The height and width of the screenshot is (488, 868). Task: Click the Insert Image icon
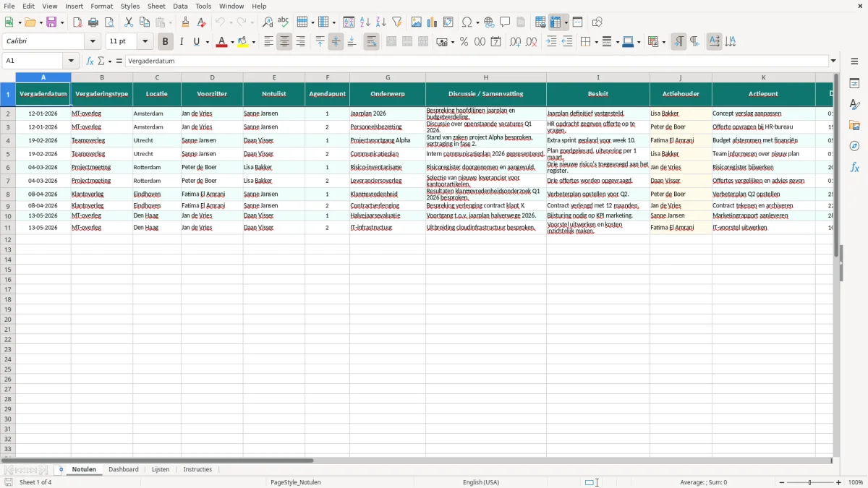coord(417,22)
